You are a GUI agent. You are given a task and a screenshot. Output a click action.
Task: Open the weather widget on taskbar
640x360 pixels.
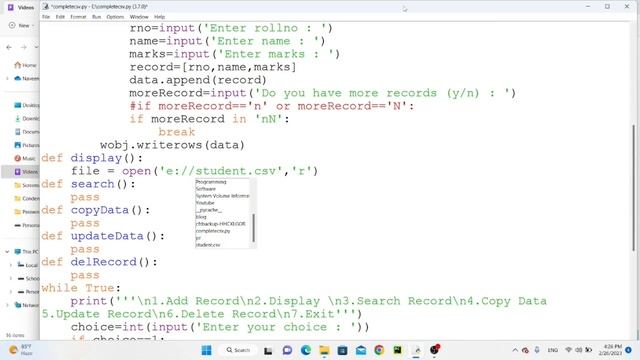click(x=20, y=350)
